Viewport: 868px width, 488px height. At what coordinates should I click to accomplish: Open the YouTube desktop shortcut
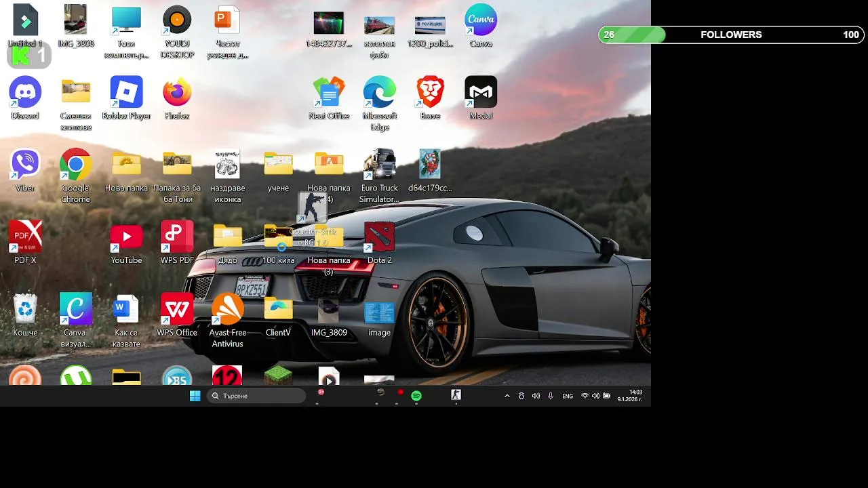click(126, 237)
